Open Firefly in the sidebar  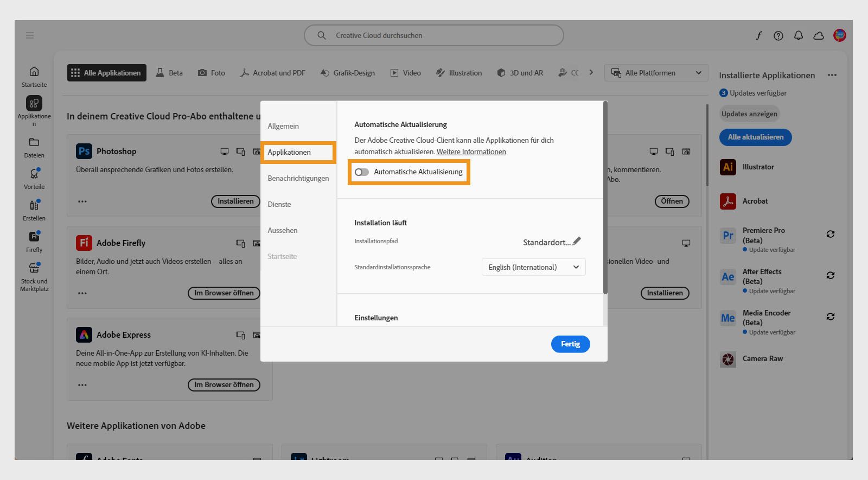[x=34, y=242]
